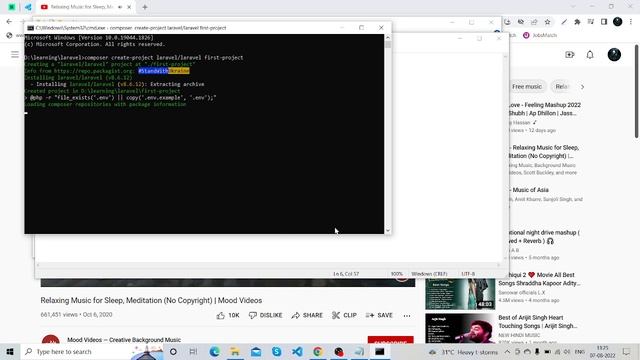Image resolution: width=640 pixels, height=360 pixels.
Task: Open the JobsMatch bookmark
Action: pos(540,36)
